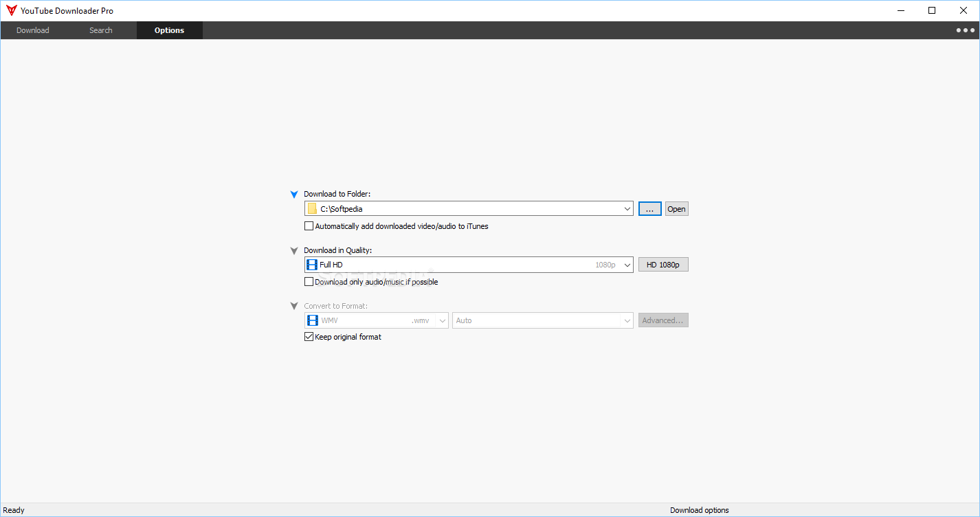Open the Full HD quality dropdown
Image resolution: width=980 pixels, height=517 pixels.
[x=627, y=265]
